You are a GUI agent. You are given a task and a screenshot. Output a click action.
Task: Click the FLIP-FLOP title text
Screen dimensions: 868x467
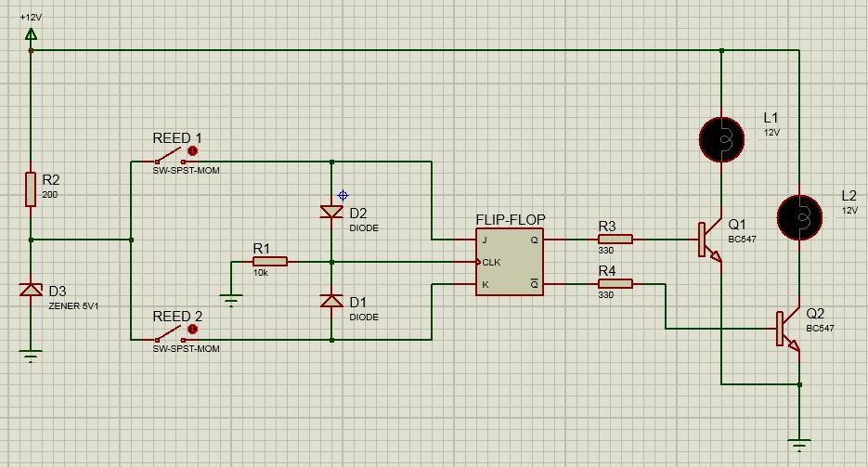pos(511,220)
